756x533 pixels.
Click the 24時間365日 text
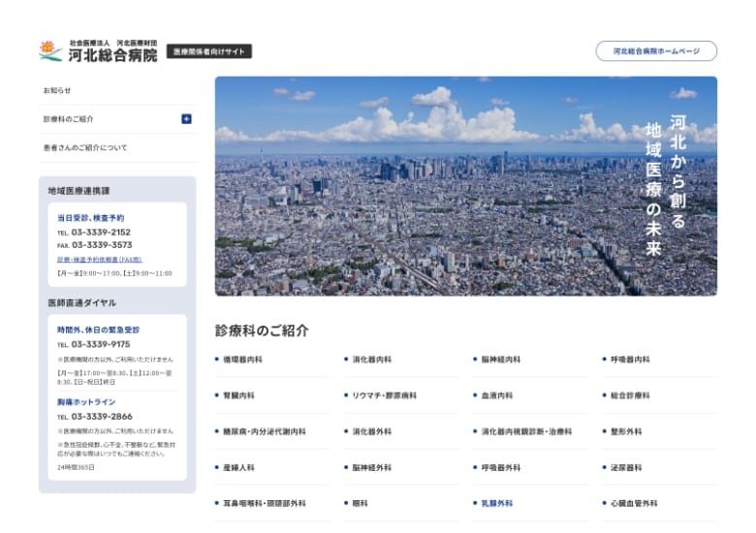click(x=76, y=467)
